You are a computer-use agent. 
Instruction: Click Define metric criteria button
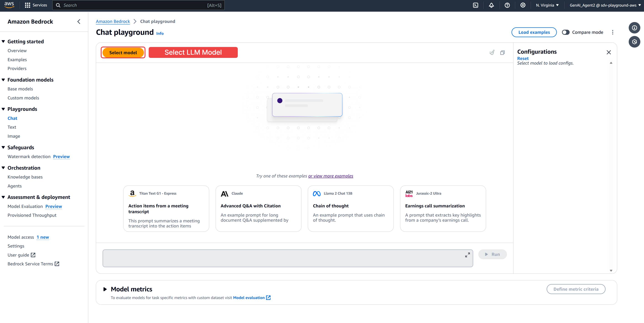point(576,289)
